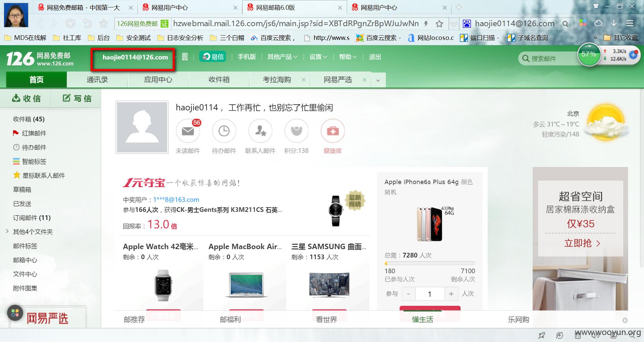Click the 收信 button
This screenshot has height=342, width=644.
pyautogui.click(x=26, y=98)
